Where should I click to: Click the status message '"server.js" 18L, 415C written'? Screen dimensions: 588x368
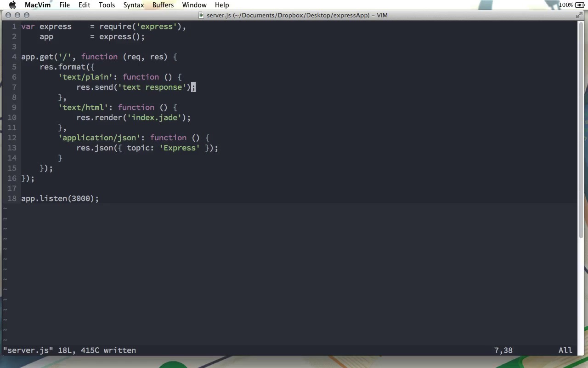pos(69,351)
